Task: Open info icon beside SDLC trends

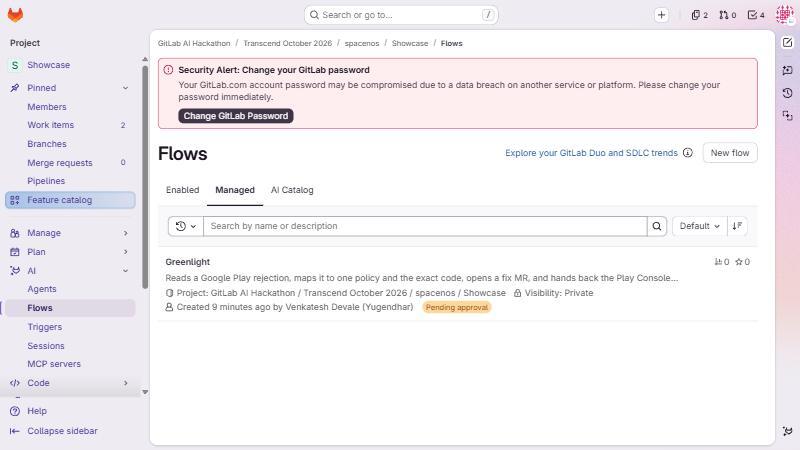Action: pyautogui.click(x=688, y=153)
